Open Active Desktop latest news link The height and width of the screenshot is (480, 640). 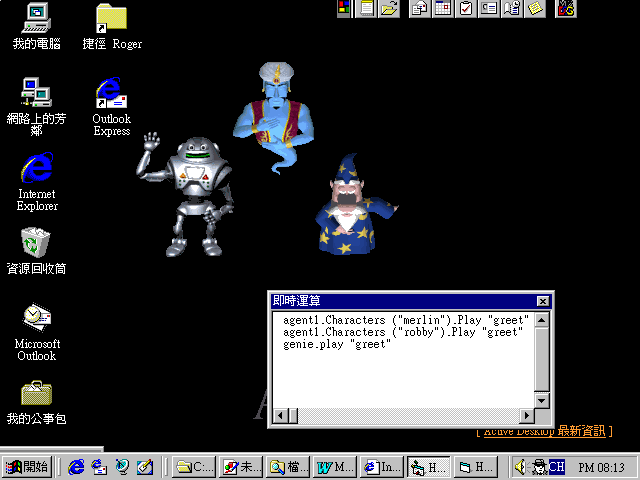541,431
